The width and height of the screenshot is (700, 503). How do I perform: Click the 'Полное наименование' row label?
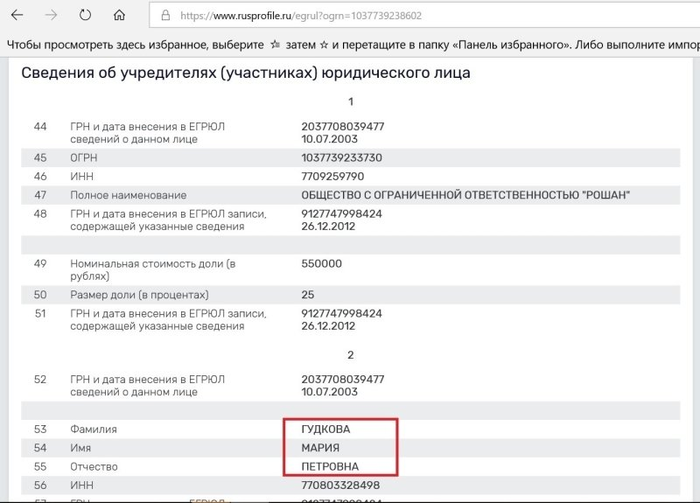pos(128,194)
